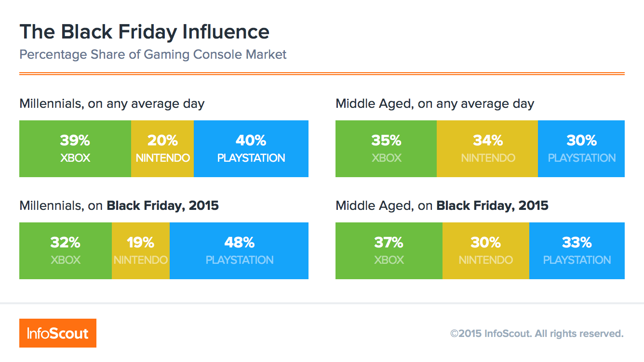The image size is (644, 362).
Task: Select the 40% PlayStation blue segment
Action: tap(251, 149)
